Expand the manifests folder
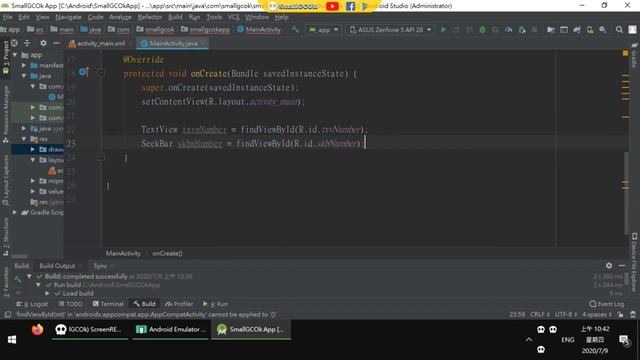This screenshot has height=360, width=640. (24, 65)
